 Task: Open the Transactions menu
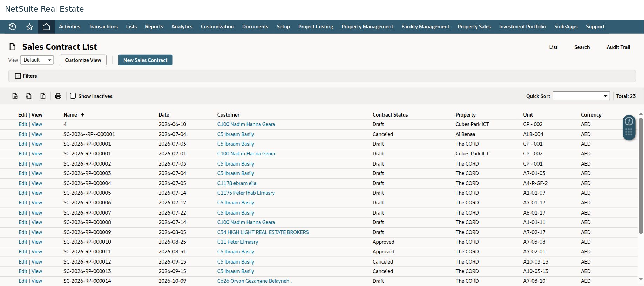(103, 27)
